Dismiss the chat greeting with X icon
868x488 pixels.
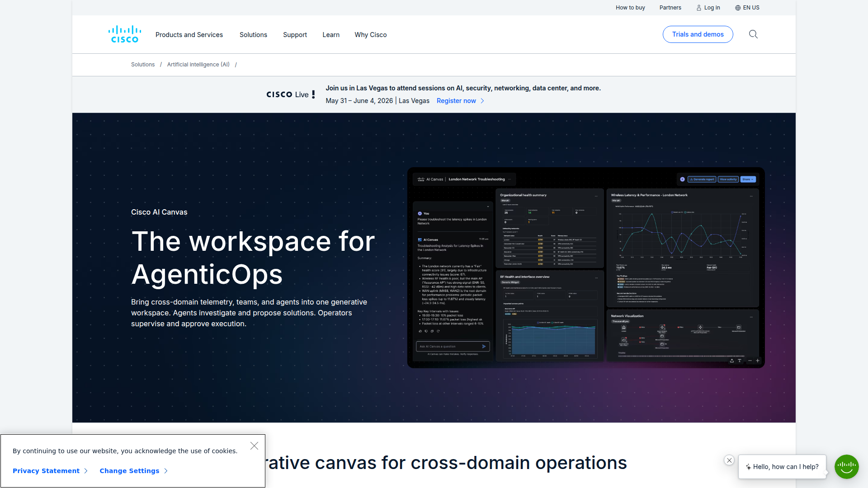point(729,460)
